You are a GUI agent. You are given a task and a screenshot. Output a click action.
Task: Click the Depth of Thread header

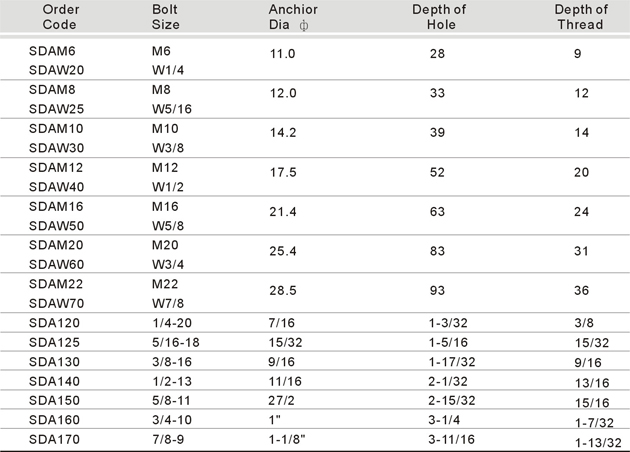[581, 17]
